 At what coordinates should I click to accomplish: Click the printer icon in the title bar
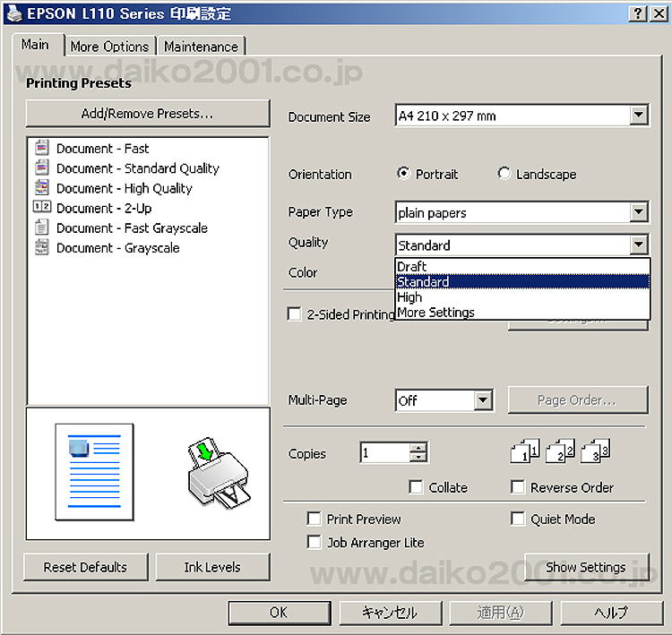point(14,13)
